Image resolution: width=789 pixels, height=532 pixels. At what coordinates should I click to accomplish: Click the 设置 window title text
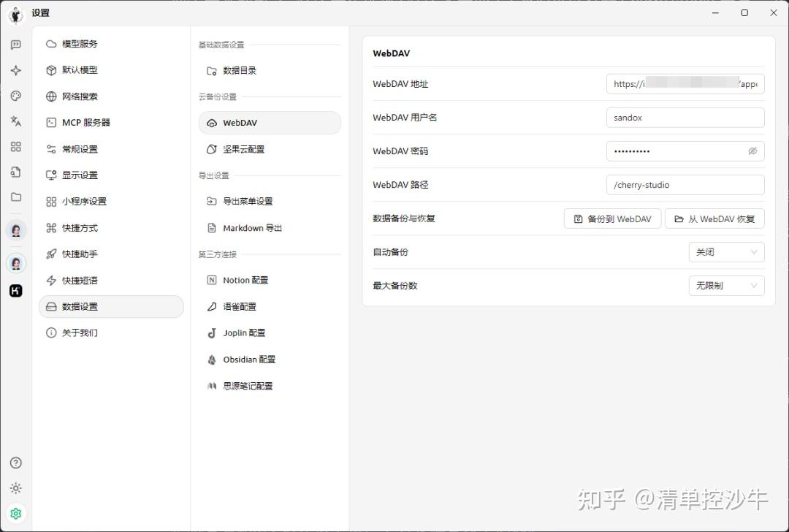click(x=41, y=13)
